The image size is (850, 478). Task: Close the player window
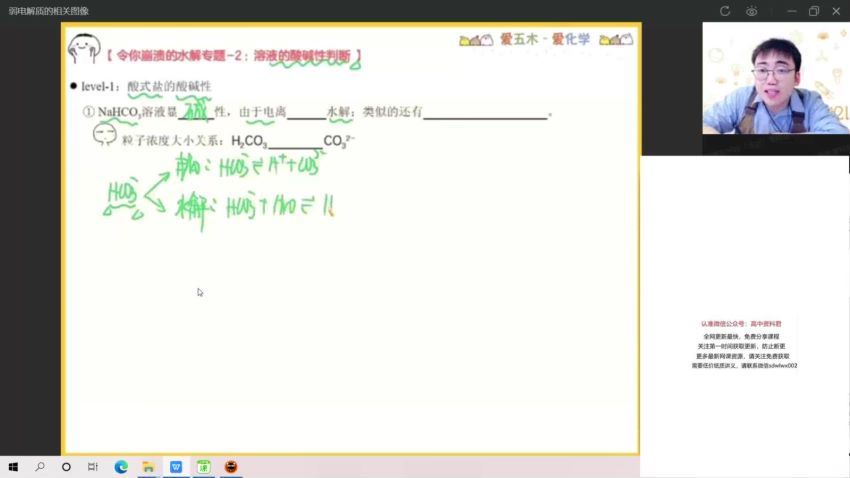coord(836,11)
